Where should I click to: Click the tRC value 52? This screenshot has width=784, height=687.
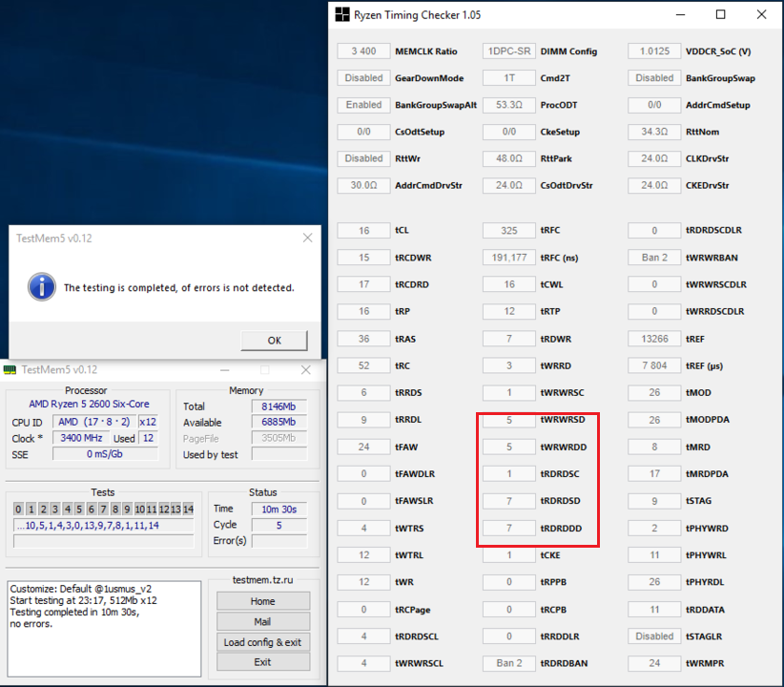(363, 365)
